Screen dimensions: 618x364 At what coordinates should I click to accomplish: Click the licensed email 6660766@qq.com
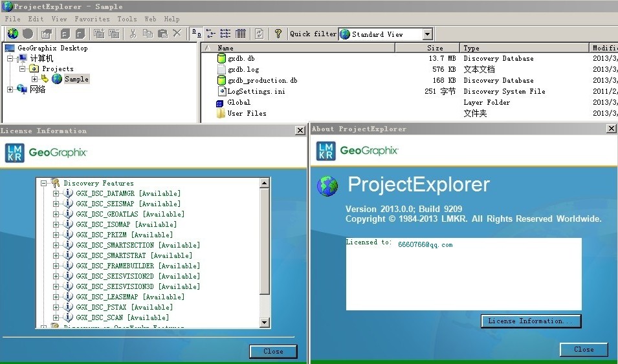point(425,244)
